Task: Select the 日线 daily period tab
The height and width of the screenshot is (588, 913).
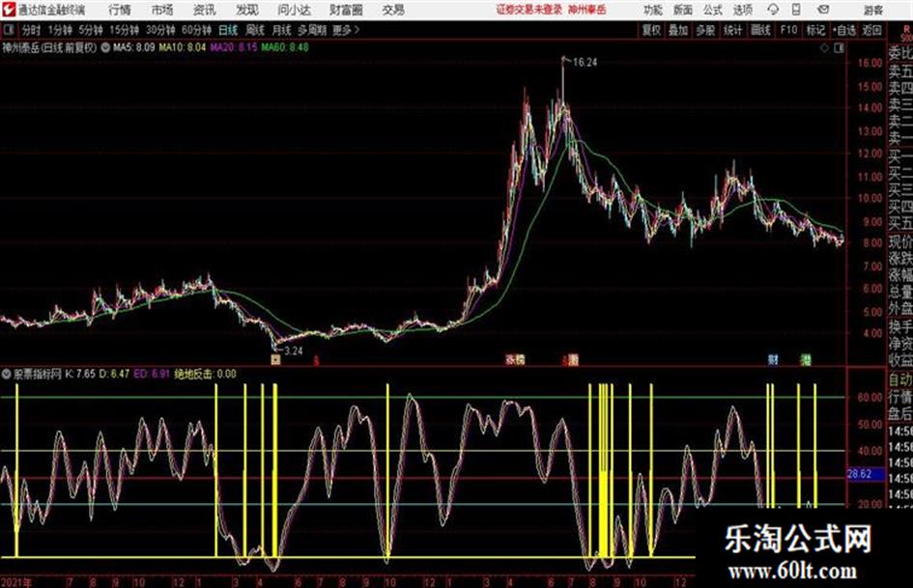Action: click(x=228, y=30)
